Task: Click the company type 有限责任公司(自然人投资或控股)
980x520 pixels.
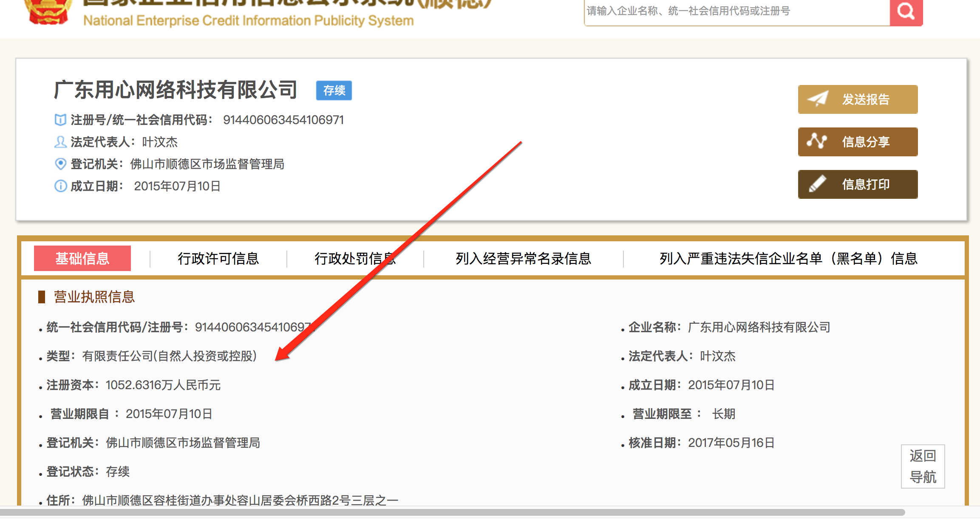Action: [170, 356]
